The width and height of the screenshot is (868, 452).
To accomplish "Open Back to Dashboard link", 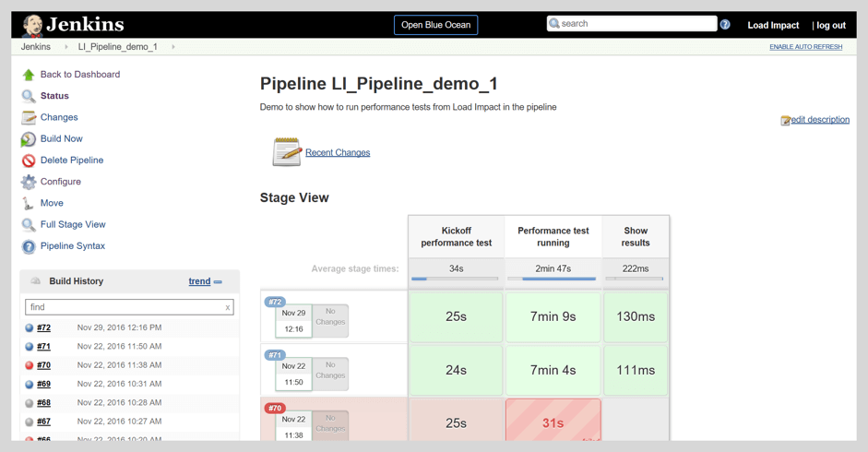I will (80, 74).
